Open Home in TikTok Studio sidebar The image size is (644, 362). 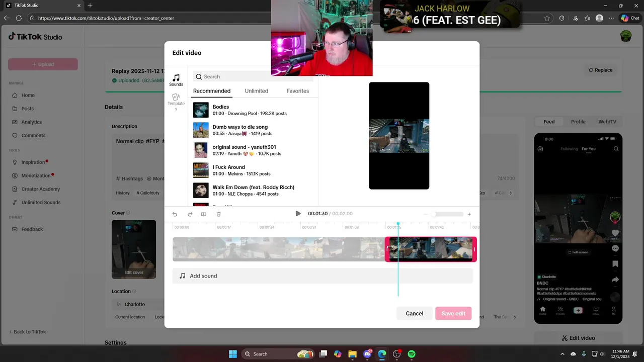28,95
